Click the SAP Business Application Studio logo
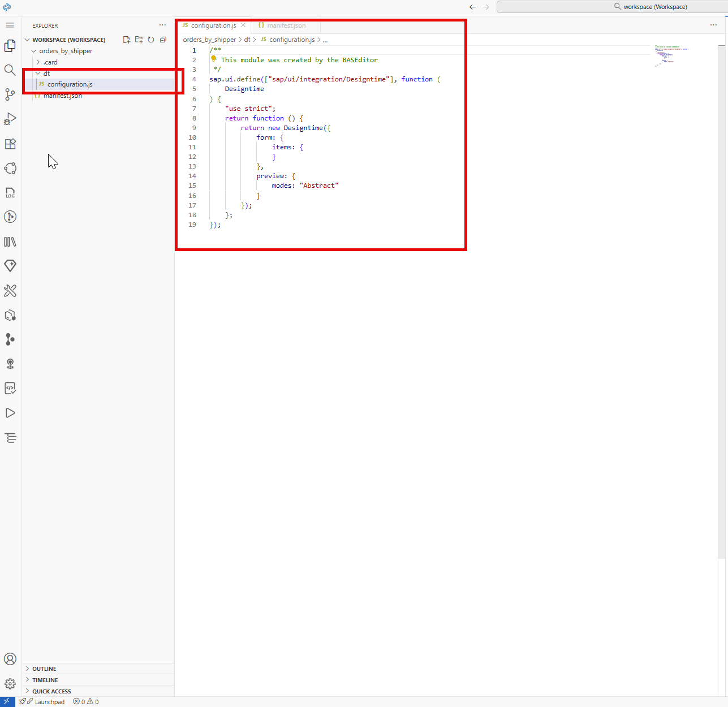 point(7,7)
